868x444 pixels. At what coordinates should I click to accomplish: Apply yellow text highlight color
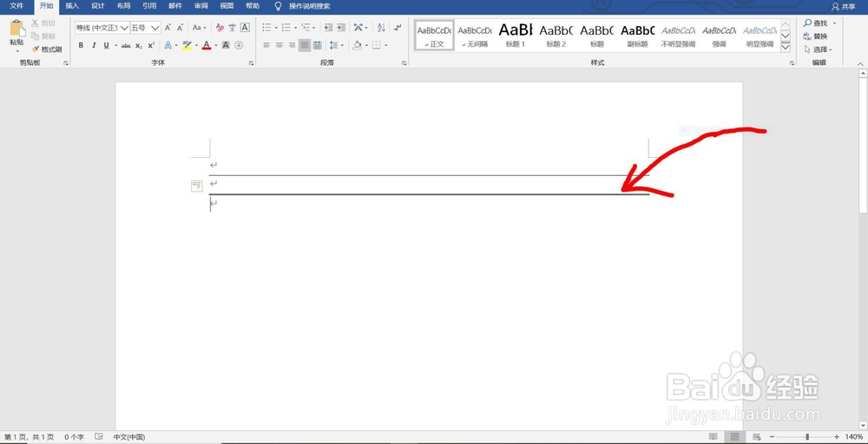187,45
